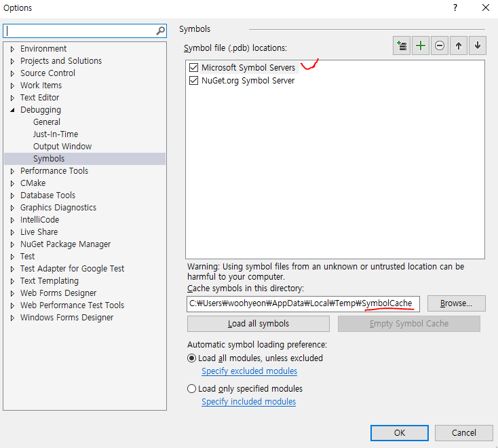
Task: Expand the Environment node
Action: 12,49
